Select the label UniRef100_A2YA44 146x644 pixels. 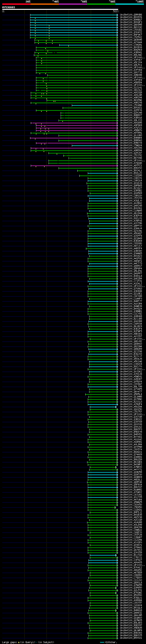[x=131, y=42]
